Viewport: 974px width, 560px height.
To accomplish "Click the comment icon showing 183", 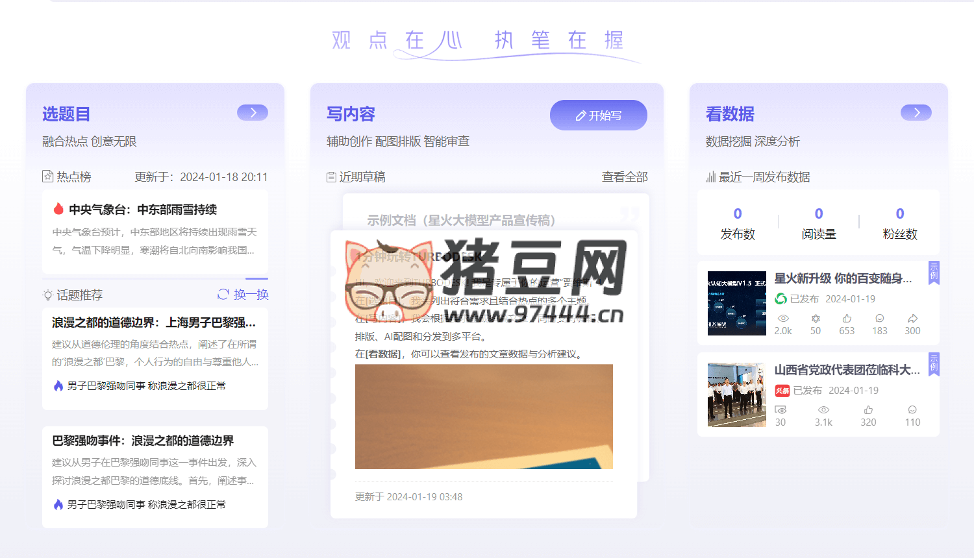I will [x=880, y=319].
